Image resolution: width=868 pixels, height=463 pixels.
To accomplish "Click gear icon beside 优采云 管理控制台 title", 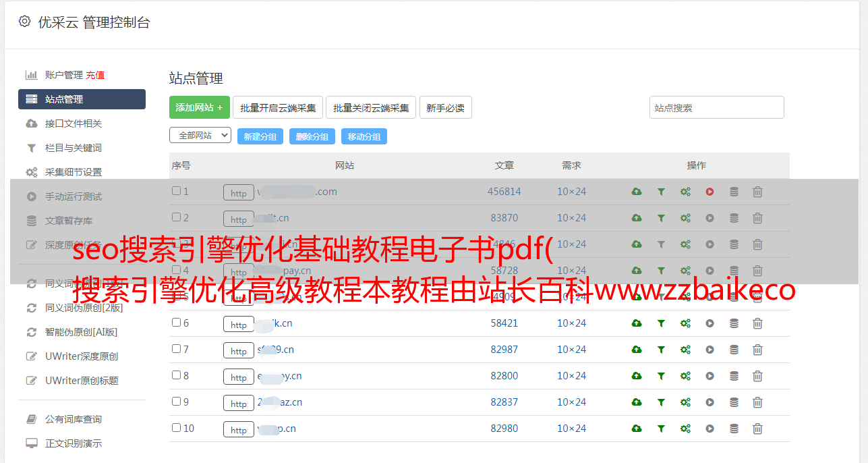I will click(25, 22).
